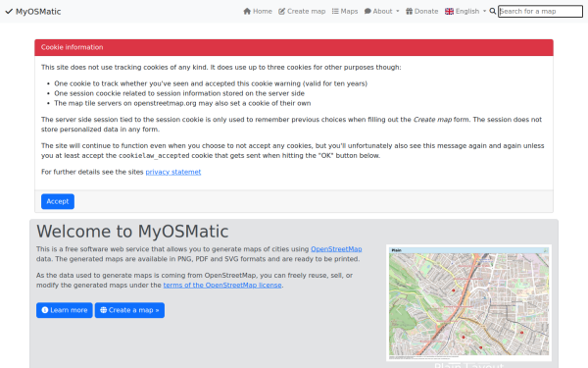Click the magnifier search icon

493,11
